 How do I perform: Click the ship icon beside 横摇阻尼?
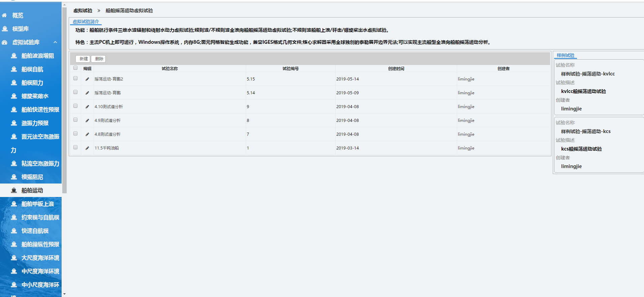pyautogui.click(x=14, y=177)
